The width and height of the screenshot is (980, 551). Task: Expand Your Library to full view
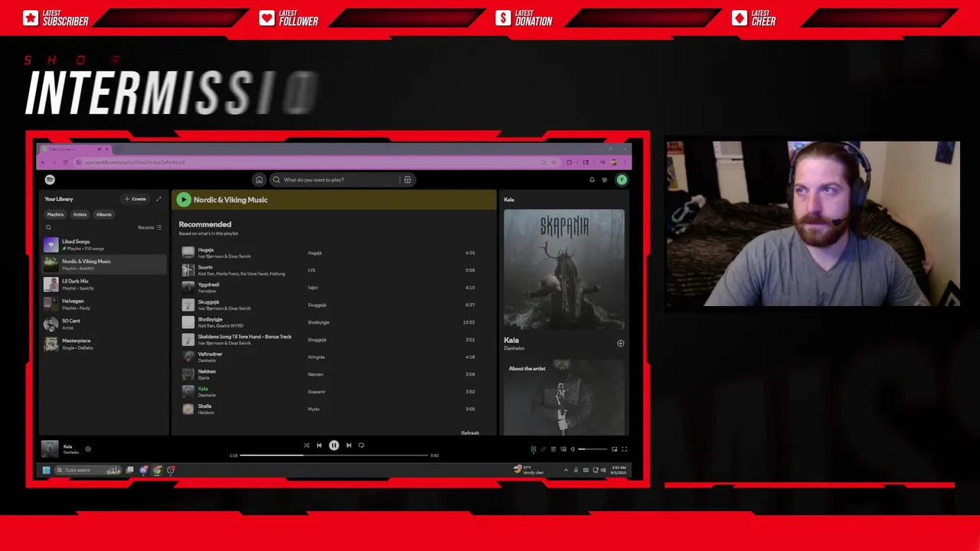(x=158, y=199)
